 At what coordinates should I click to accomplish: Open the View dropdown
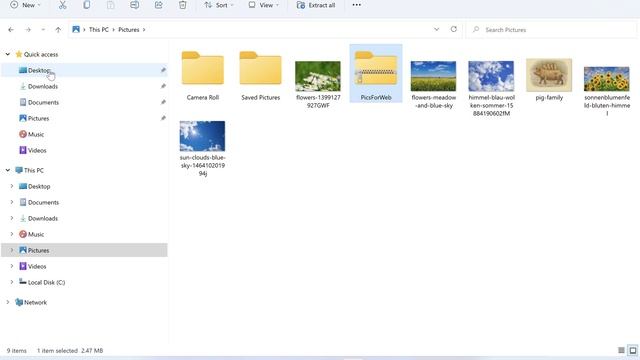(264, 5)
